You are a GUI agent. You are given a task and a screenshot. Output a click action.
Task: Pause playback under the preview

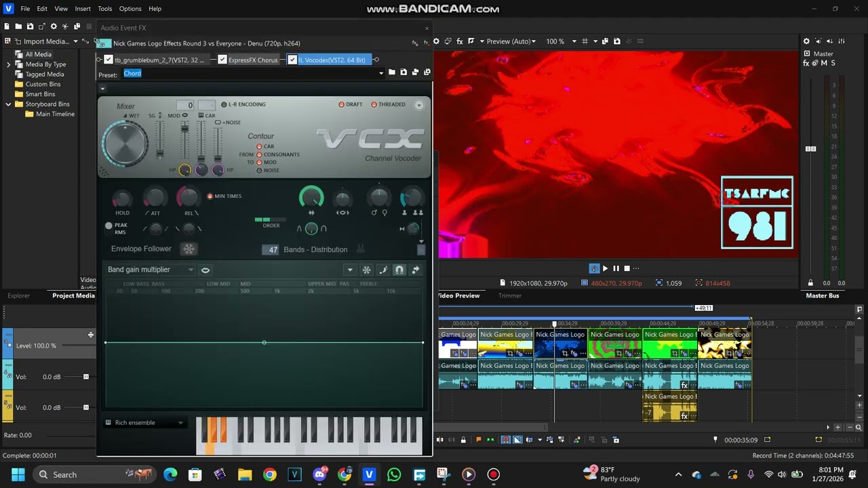(x=616, y=268)
